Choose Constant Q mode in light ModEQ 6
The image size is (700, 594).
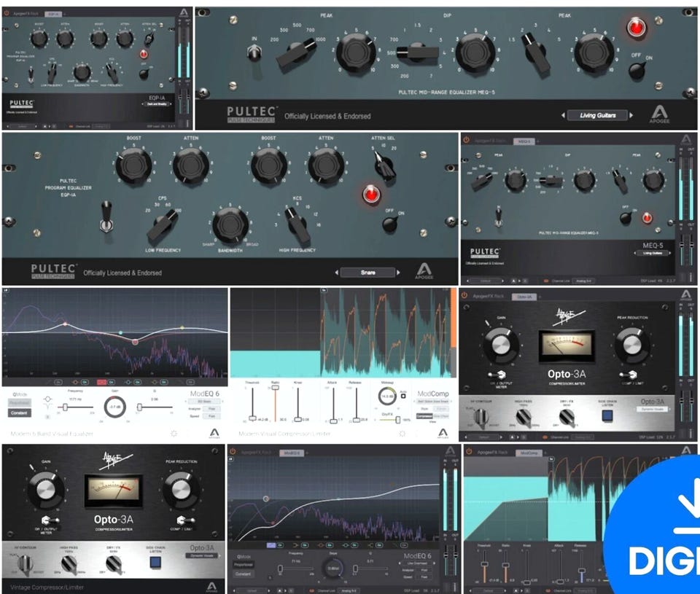point(20,413)
